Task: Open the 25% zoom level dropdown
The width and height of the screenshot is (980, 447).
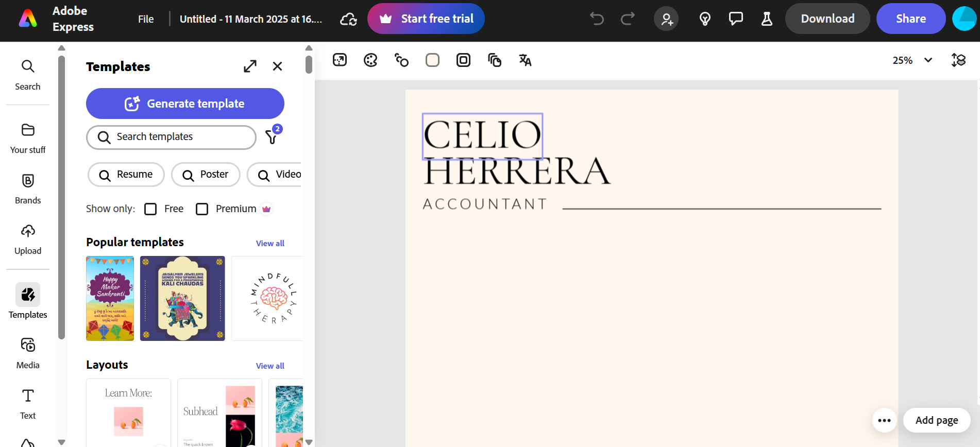Action: pyautogui.click(x=912, y=60)
